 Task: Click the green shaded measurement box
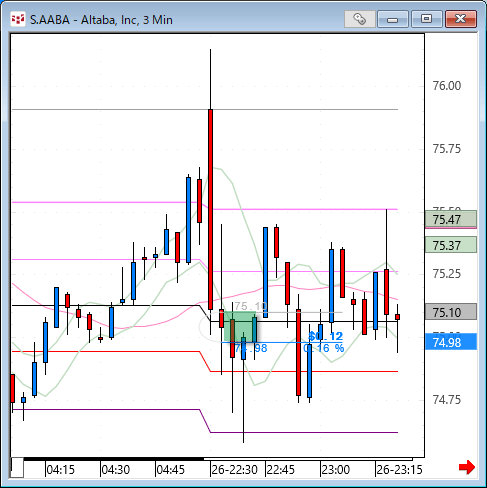tap(239, 327)
